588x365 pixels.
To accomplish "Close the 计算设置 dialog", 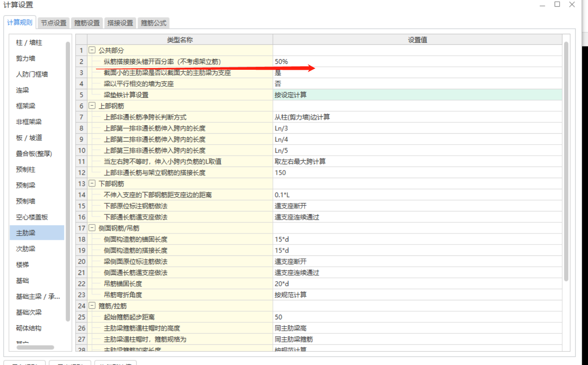I will coord(572,4).
